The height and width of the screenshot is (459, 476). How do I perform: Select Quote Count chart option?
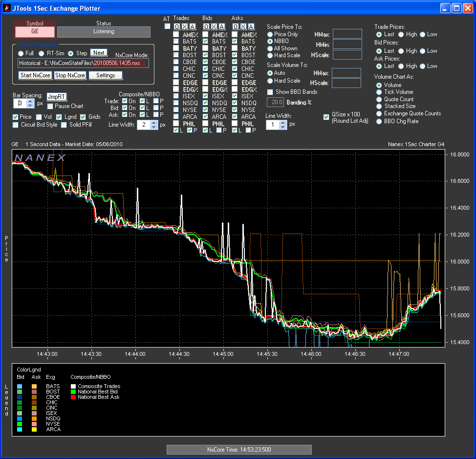(379, 99)
